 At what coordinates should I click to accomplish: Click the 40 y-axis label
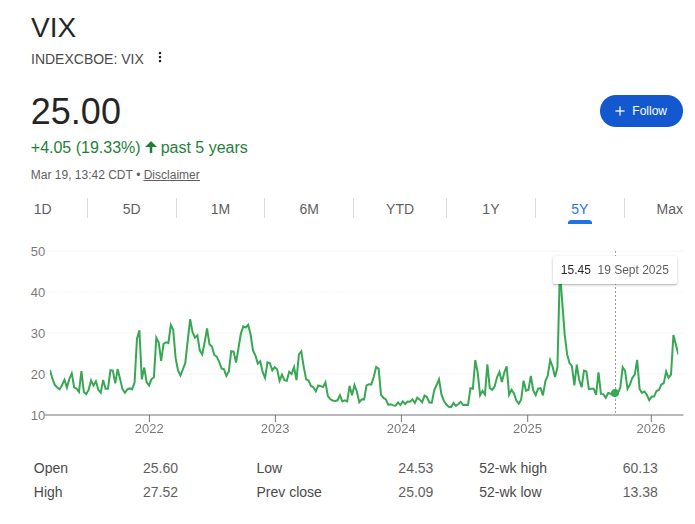pyautogui.click(x=38, y=293)
